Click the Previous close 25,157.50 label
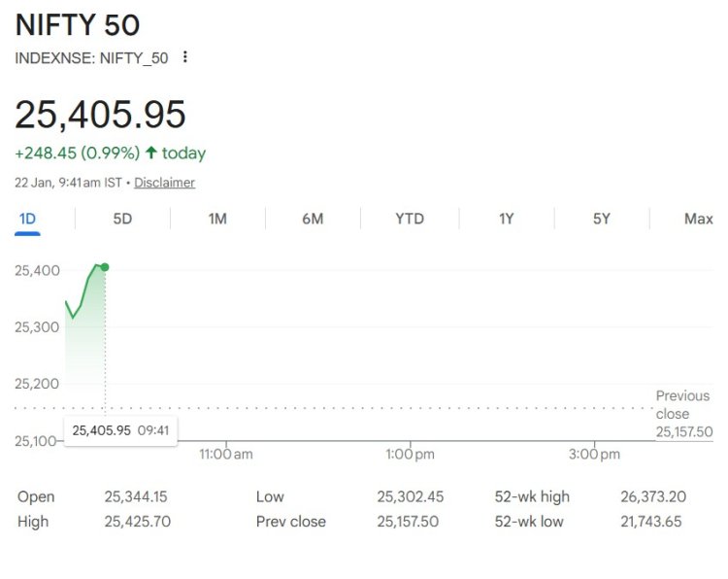This screenshot has height=579, width=728. (x=683, y=414)
